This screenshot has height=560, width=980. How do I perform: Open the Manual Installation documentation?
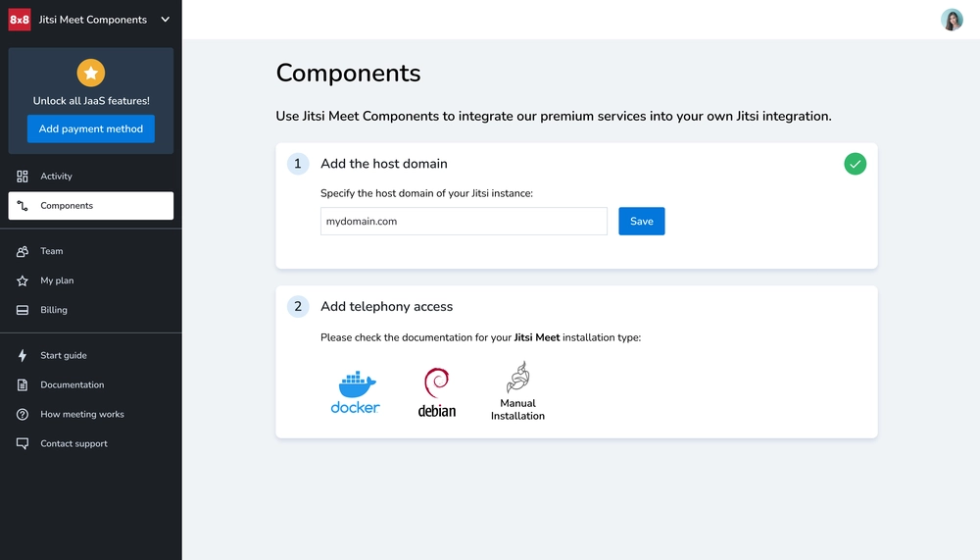pyautogui.click(x=517, y=391)
